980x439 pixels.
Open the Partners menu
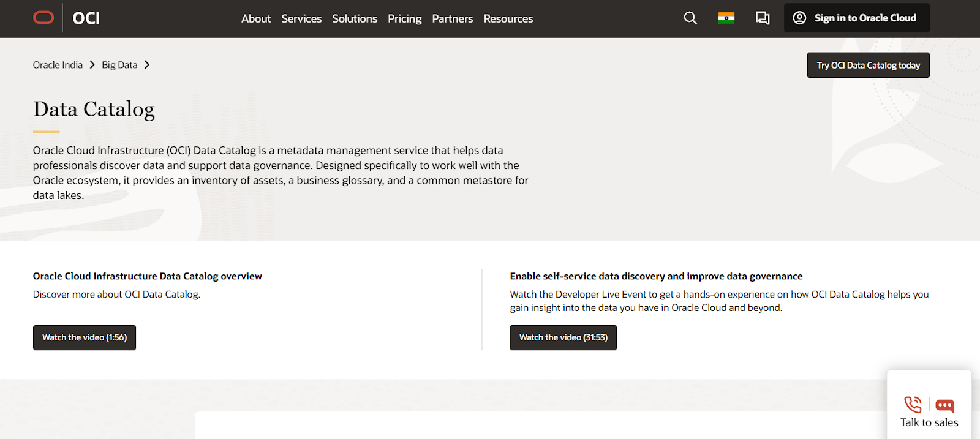453,19
